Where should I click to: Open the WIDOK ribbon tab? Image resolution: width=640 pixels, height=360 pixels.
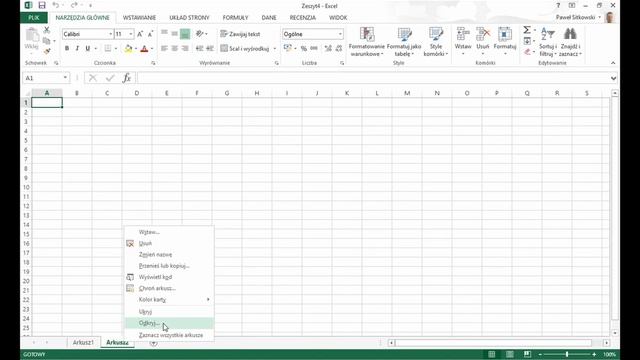click(338, 18)
